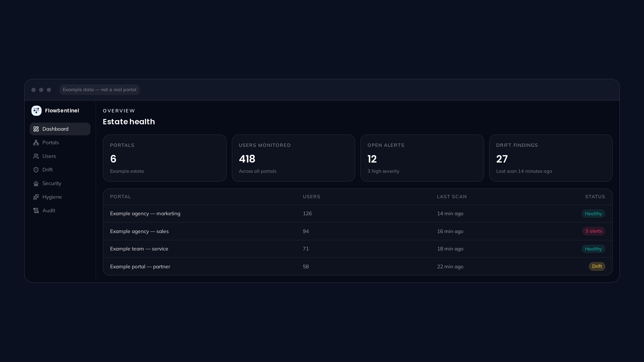Select the Security label in sidebar
Viewport: 644px width, 362px height.
tap(52, 183)
